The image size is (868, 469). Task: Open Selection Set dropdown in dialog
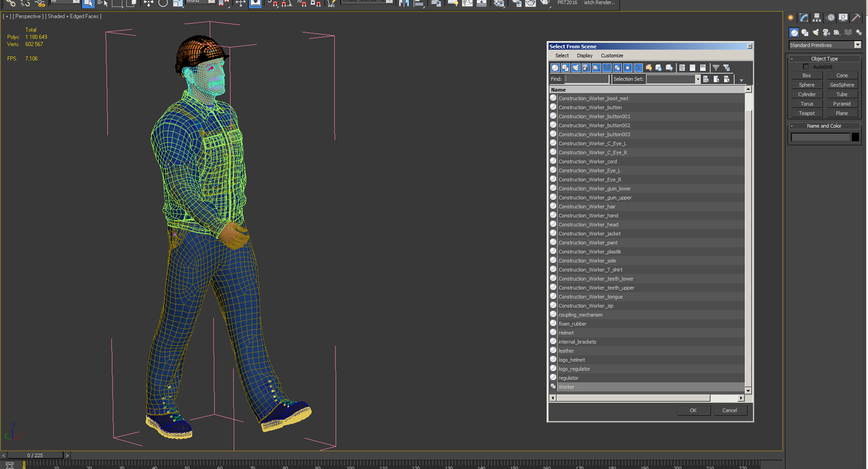tap(697, 79)
